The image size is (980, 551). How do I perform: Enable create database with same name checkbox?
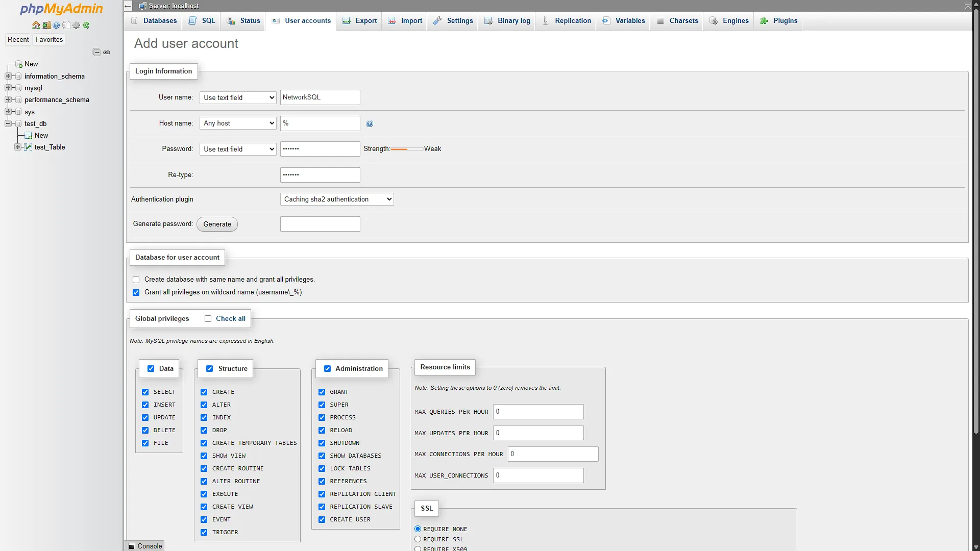(136, 280)
